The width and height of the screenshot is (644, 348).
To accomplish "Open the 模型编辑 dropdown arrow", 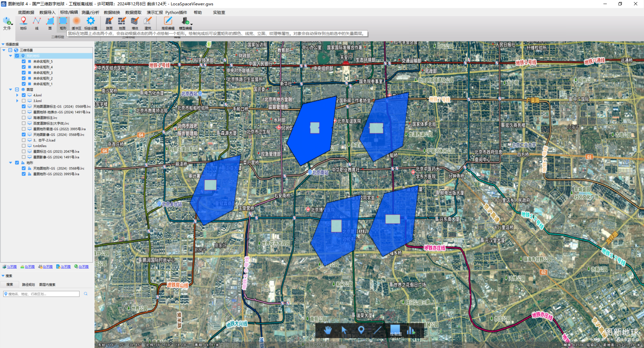I will [192, 24].
